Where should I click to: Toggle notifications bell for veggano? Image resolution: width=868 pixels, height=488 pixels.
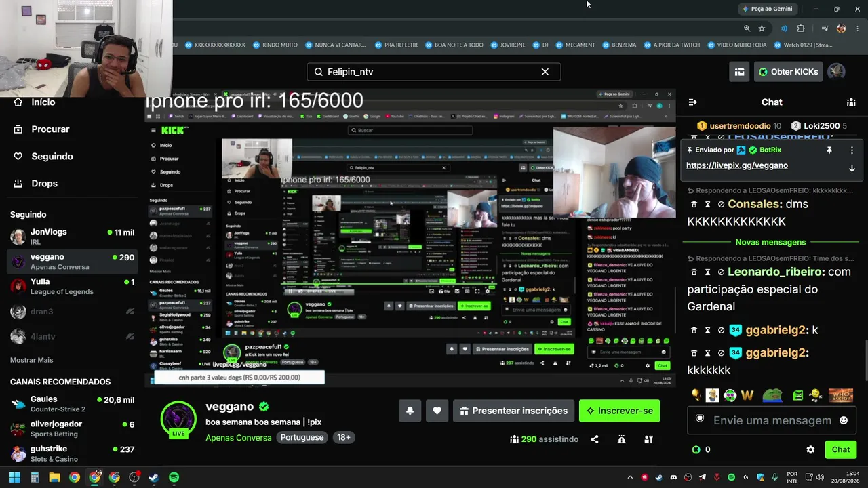410,411
